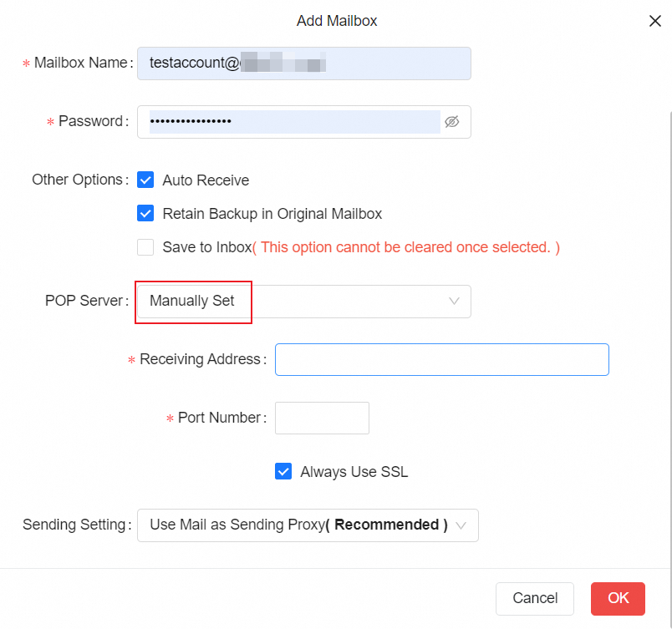Toggle Retain Backup in Original Mailbox
This screenshot has width=672, height=629.
(145, 213)
